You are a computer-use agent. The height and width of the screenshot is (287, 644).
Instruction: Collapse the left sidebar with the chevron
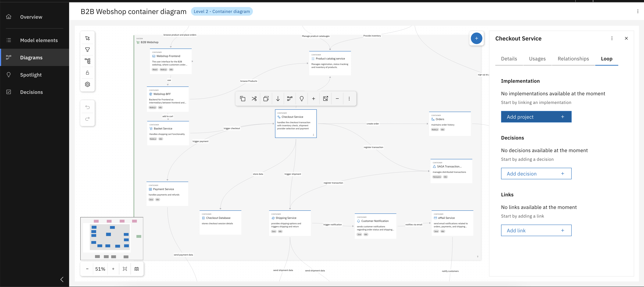pyautogui.click(x=62, y=279)
